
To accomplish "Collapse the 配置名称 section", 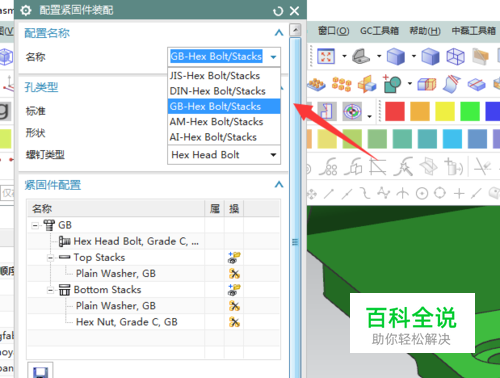I will click(279, 33).
